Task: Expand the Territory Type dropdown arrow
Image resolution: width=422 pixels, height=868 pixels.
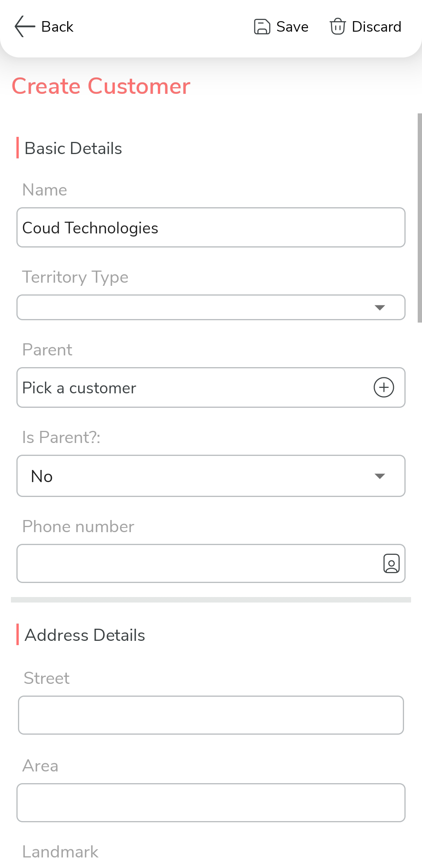Action: (380, 308)
